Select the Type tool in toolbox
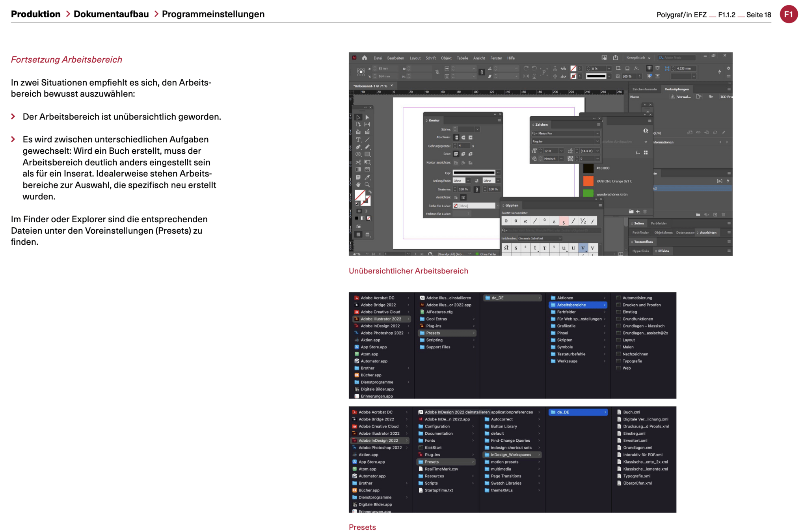 pyautogui.click(x=358, y=140)
